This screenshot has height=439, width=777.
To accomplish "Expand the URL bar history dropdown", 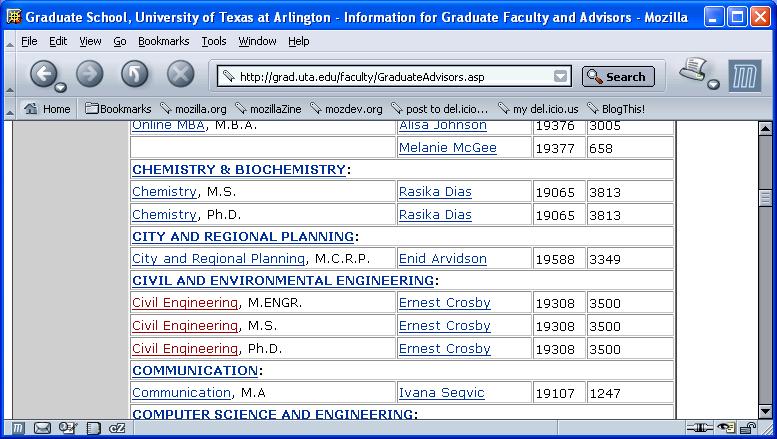I will point(560,76).
